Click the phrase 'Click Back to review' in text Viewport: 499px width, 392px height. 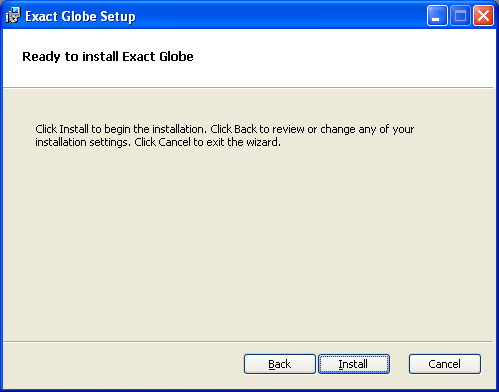(257, 129)
